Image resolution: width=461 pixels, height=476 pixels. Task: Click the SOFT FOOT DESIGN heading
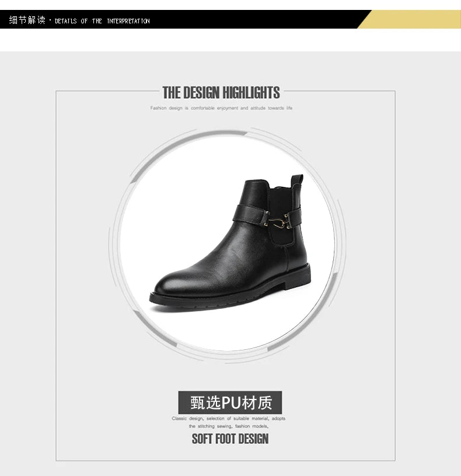click(230, 439)
